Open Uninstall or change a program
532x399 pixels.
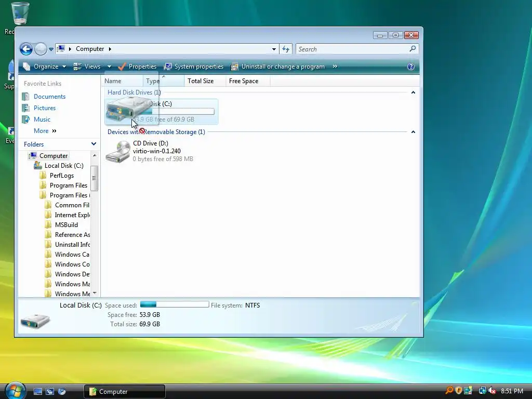[277, 66]
